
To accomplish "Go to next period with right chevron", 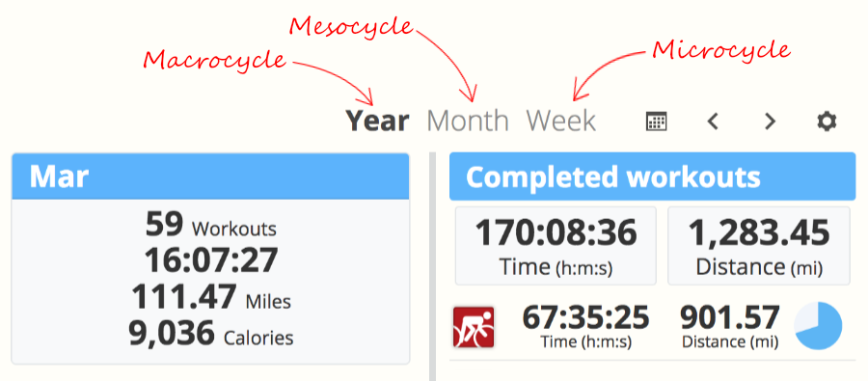I will click(x=770, y=122).
